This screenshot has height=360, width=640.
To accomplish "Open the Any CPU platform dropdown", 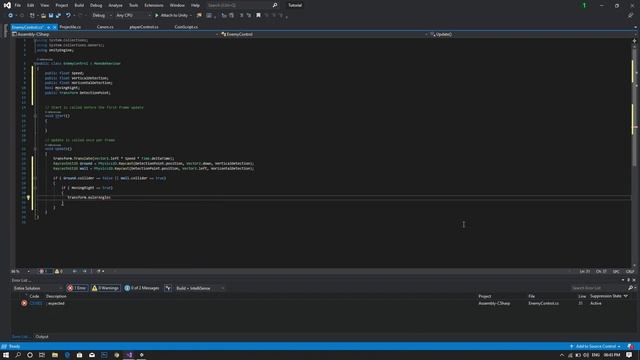I will [133, 16].
